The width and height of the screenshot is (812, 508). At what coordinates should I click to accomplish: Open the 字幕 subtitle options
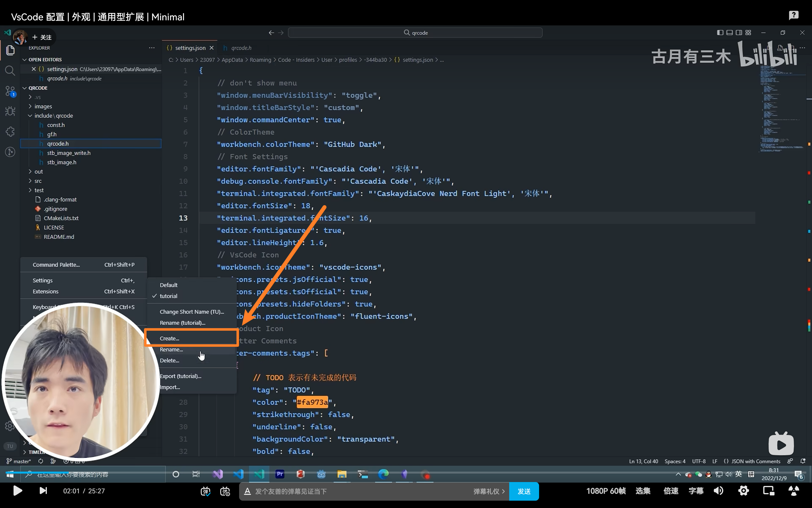tap(696, 491)
